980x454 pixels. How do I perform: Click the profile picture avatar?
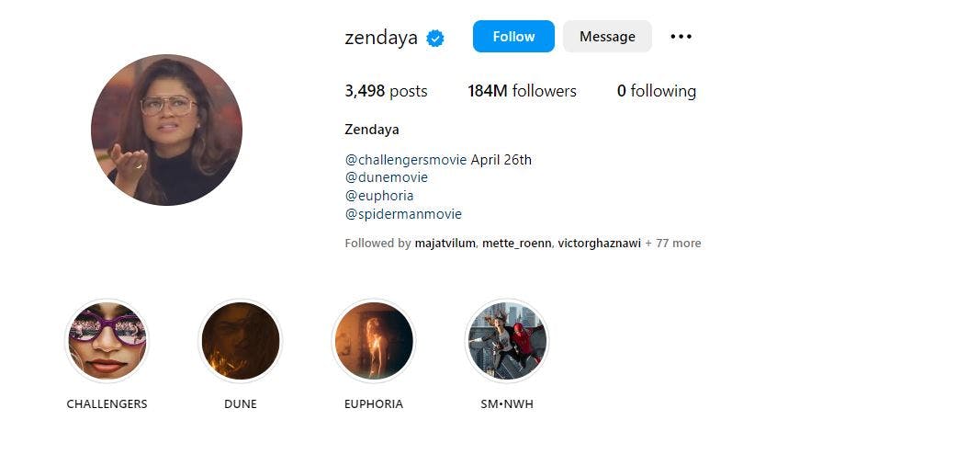coord(166,130)
